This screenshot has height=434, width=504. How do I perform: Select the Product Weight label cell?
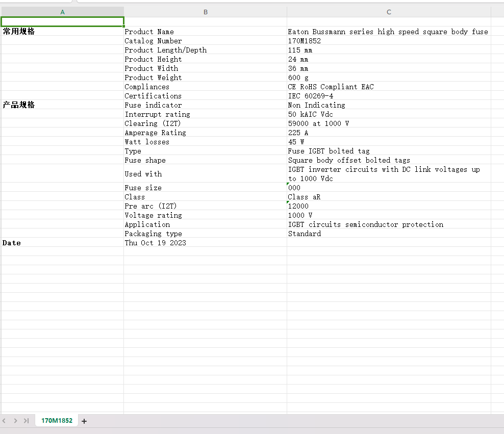tap(206, 78)
